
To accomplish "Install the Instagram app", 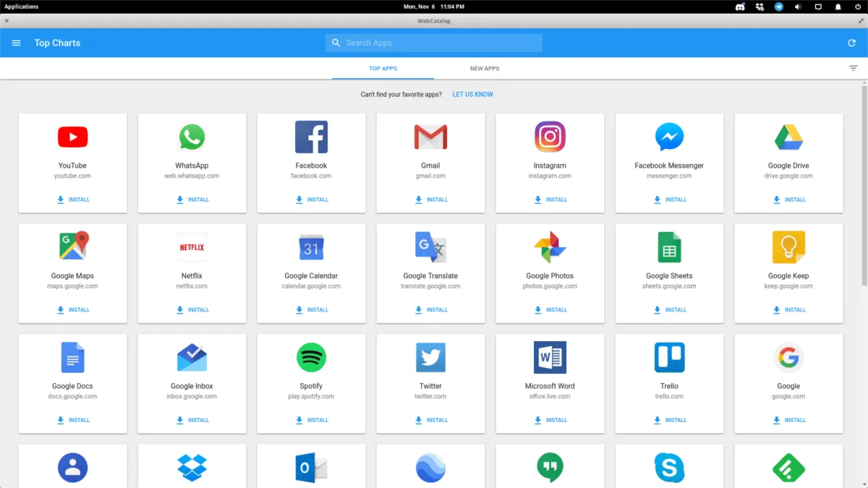I will point(550,200).
